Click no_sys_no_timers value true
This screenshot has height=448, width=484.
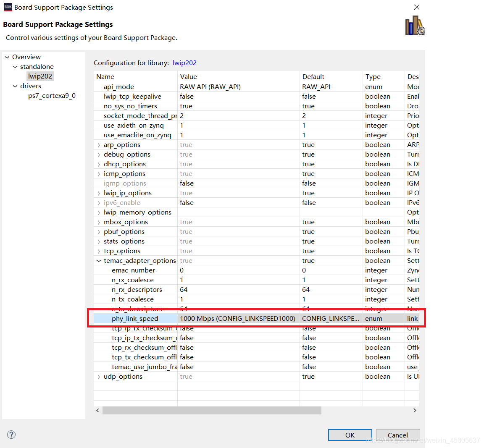(x=238, y=106)
